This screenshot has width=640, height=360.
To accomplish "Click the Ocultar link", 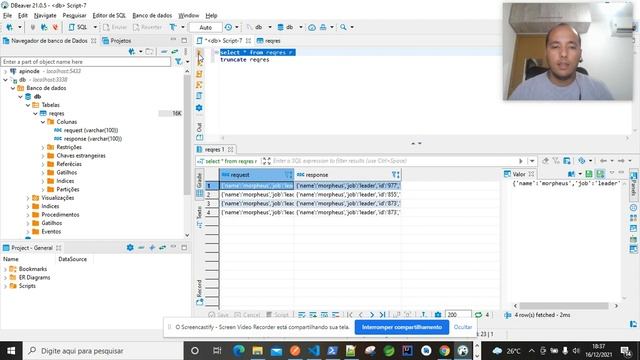I will point(462,327).
